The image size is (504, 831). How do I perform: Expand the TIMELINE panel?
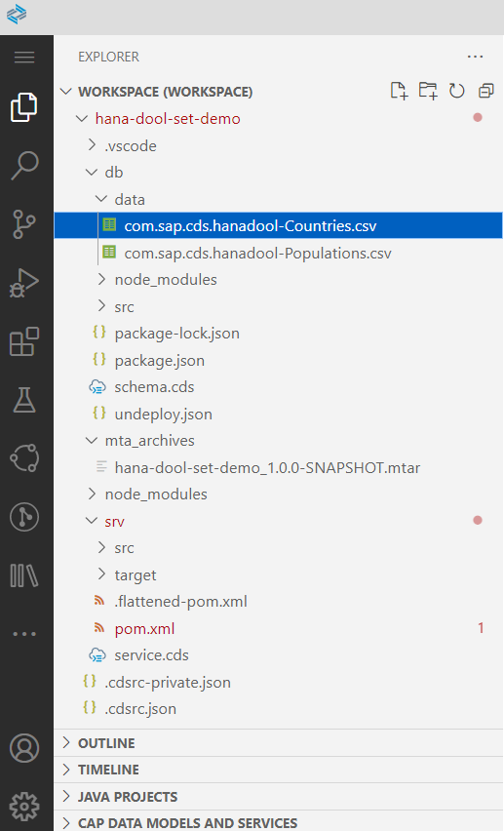(279, 770)
